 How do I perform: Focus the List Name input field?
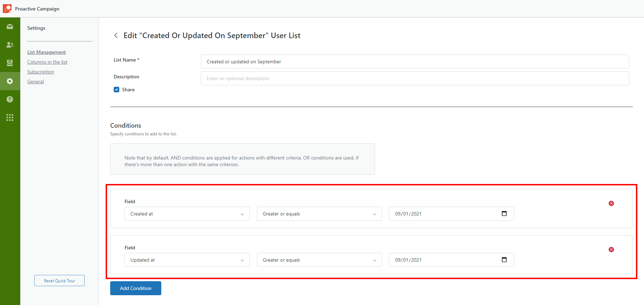point(415,62)
